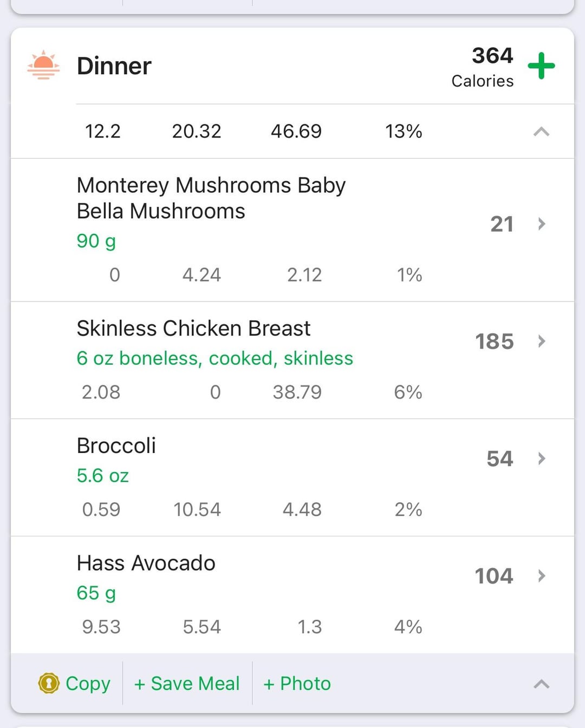Collapse the dinner macro summary row chevron
Image resolution: width=585 pixels, height=728 pixels.
click(541, 132)
